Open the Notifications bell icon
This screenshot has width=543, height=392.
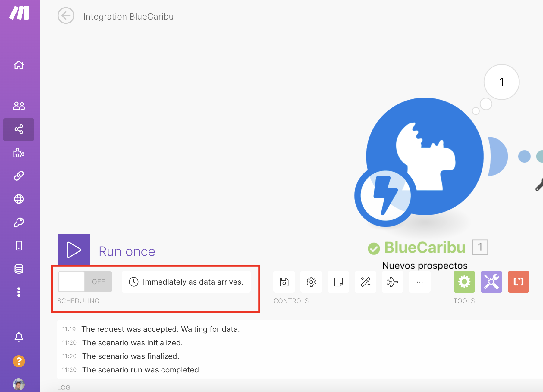click(x=19, y=337)
